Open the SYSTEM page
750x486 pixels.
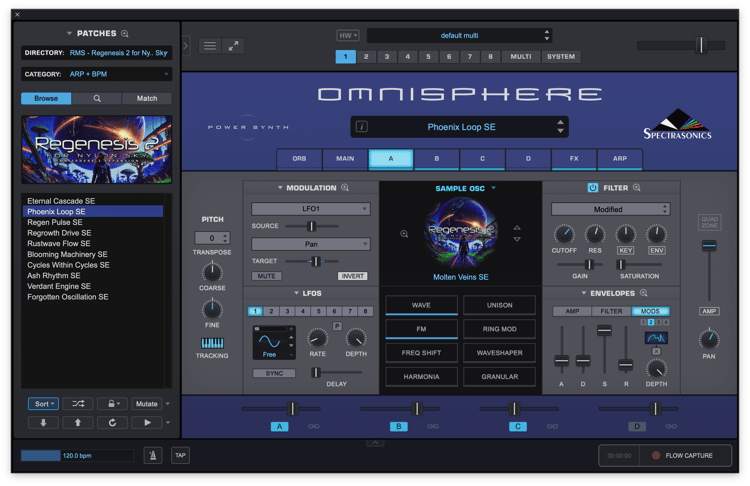pos(561,56)
